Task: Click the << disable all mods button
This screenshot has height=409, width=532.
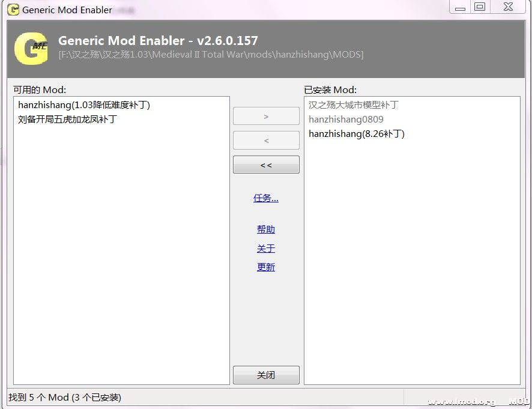Action: pyautogui.click(x=266, y=165)
